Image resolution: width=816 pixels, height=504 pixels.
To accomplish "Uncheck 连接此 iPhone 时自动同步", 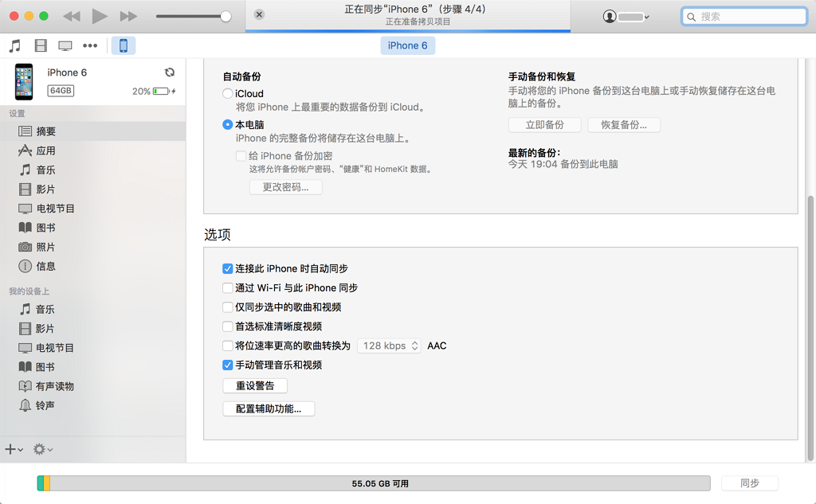I will pyautogui.click(x=227, y=268).
